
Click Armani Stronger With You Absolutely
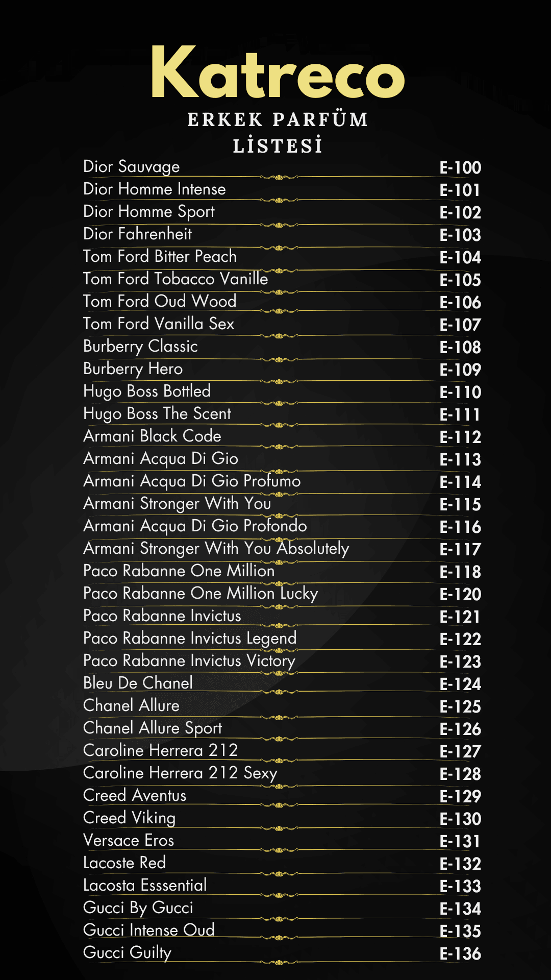(x=216, y=549)
